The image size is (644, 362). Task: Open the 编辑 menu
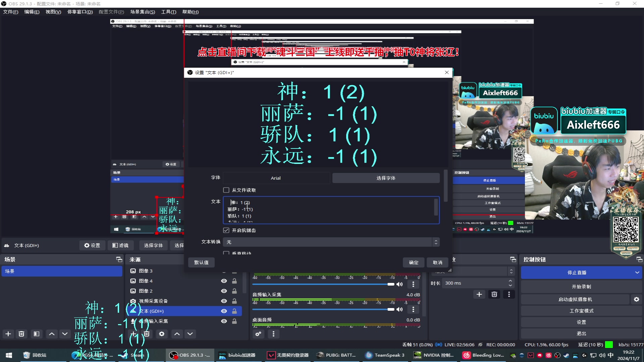click(32, 12)
